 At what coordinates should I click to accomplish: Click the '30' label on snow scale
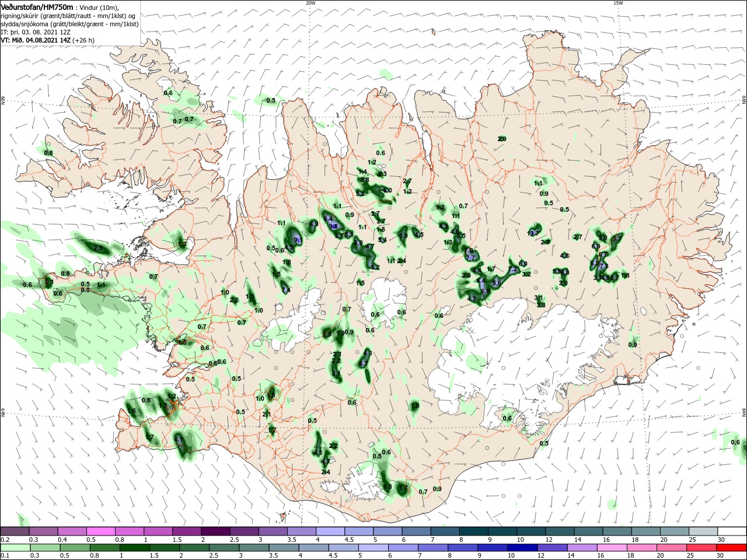[x=720, y=540]
